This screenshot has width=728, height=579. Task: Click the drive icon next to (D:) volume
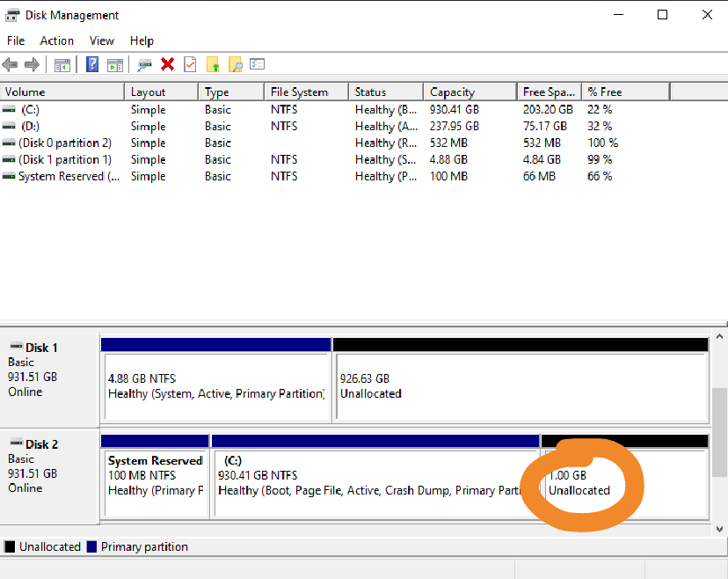(9, 127)
